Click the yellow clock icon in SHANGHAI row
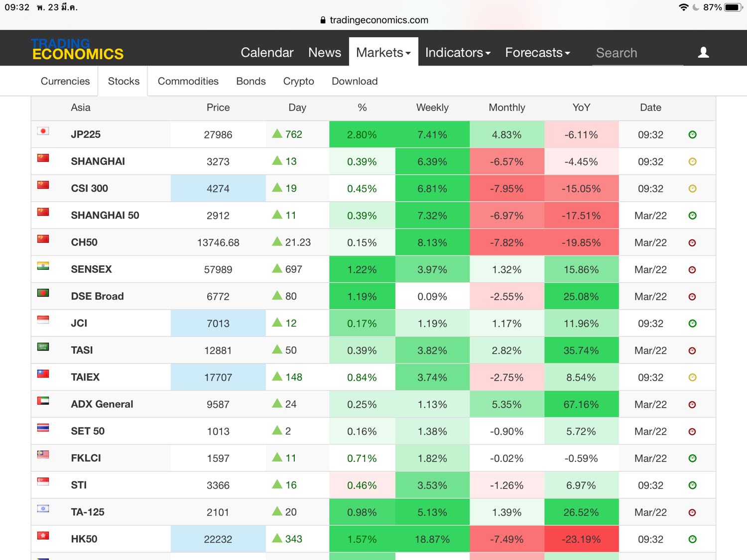Viewport: 747px width, 560px height. (x=692, y=162)
